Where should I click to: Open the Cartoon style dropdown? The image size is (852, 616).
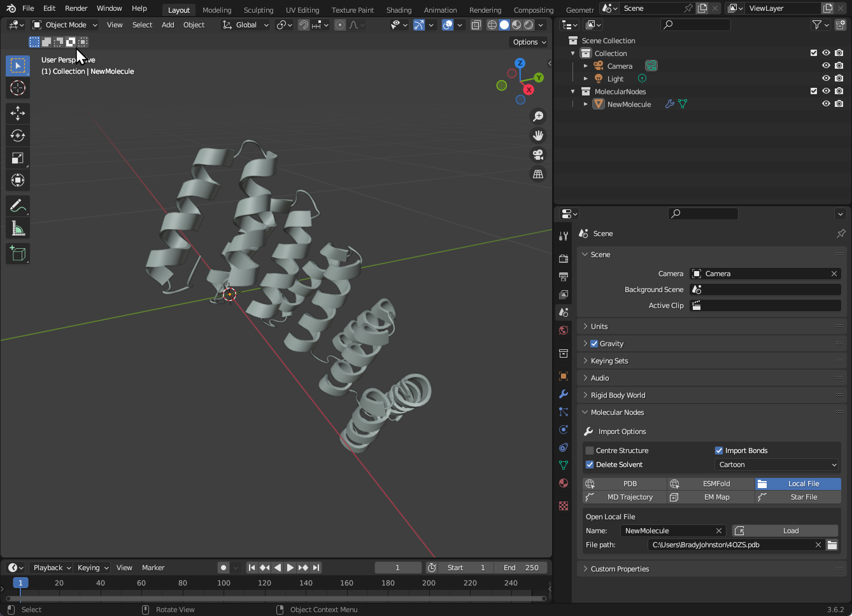(x=777, y=465)
